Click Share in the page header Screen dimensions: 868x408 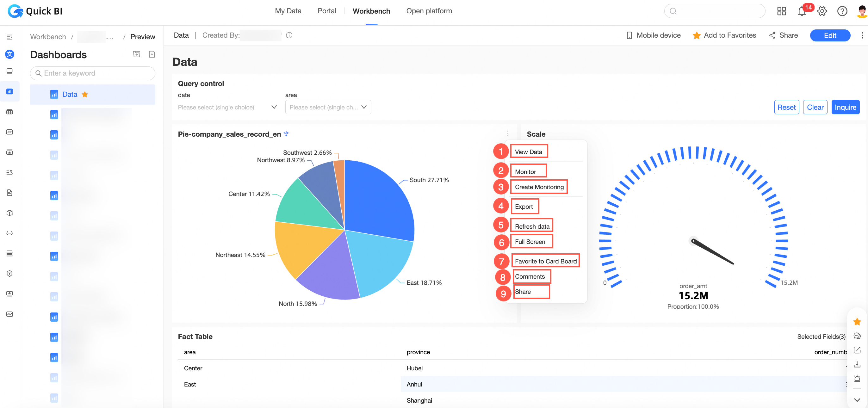(784, 35)
